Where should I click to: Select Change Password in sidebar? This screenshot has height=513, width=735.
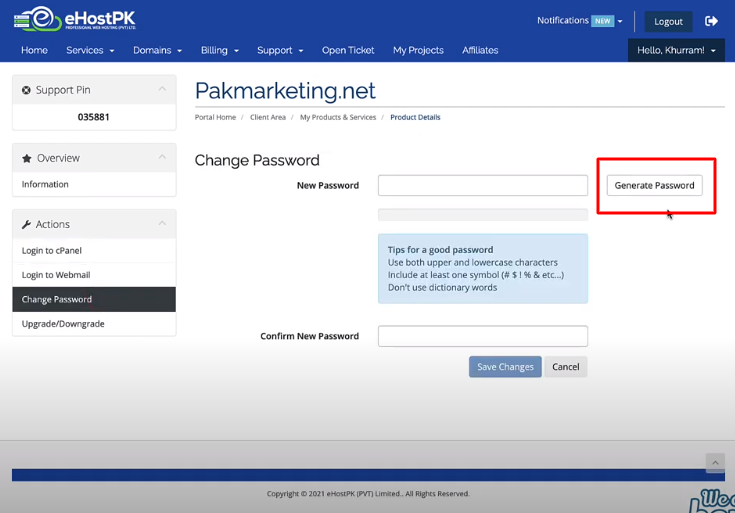coord(94,299)
